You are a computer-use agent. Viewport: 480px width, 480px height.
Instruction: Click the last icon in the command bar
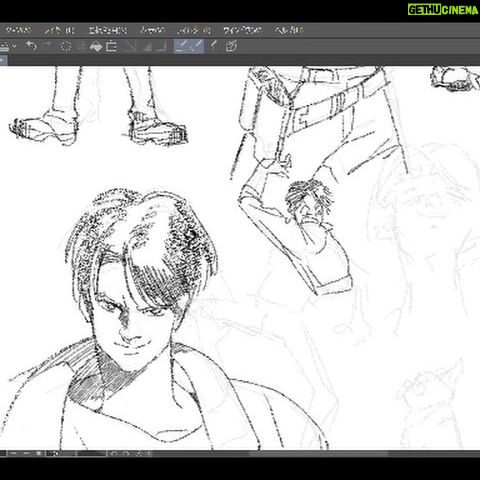point(231,46)
